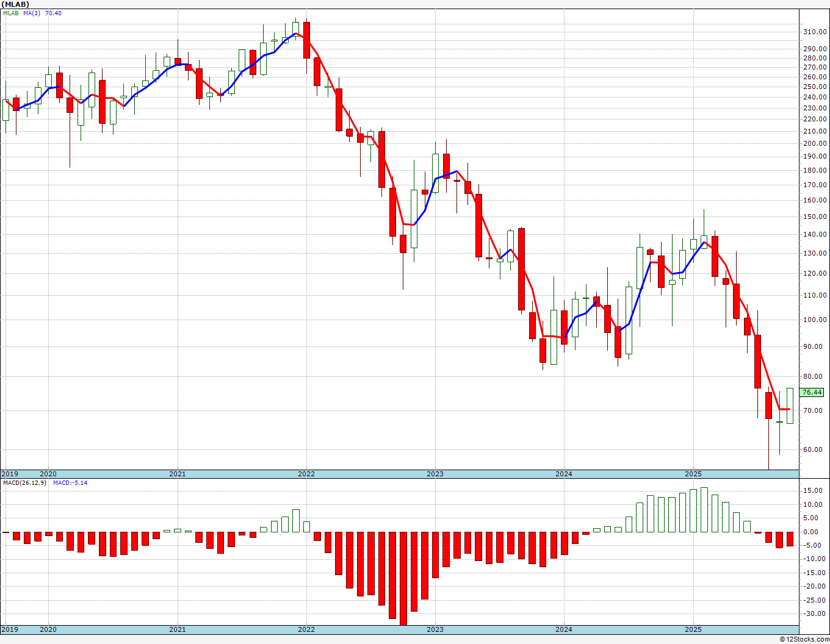Select the 90.00 price axis label
Image resolution: width=830 pixels, height=644 pixels.
[x=813, y=347]
